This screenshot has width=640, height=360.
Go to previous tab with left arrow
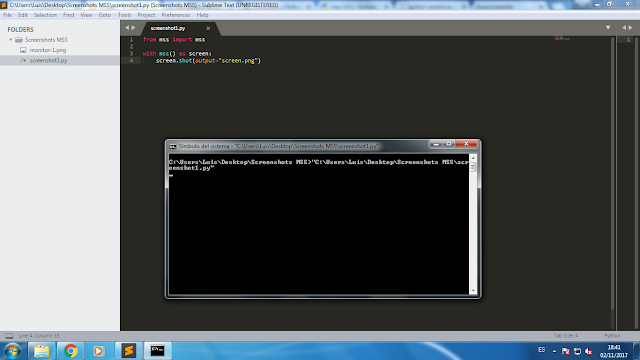click(127, 28)
